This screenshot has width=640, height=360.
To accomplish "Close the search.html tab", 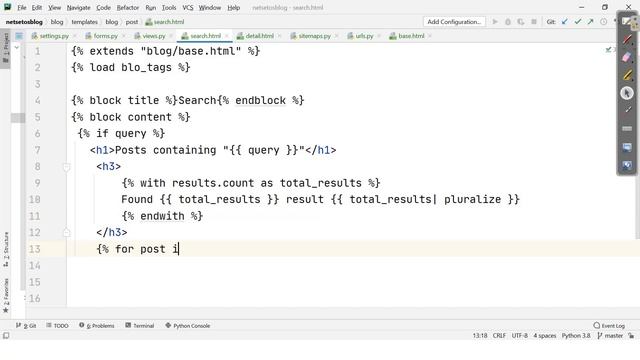I will pyautogui.click(x=227, y=36).
